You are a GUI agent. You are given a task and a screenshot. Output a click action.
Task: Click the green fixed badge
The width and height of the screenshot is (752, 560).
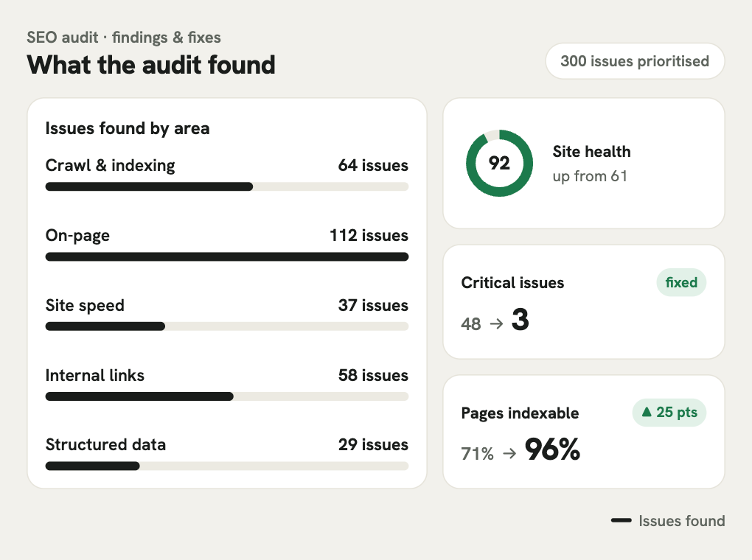point(681,282)
